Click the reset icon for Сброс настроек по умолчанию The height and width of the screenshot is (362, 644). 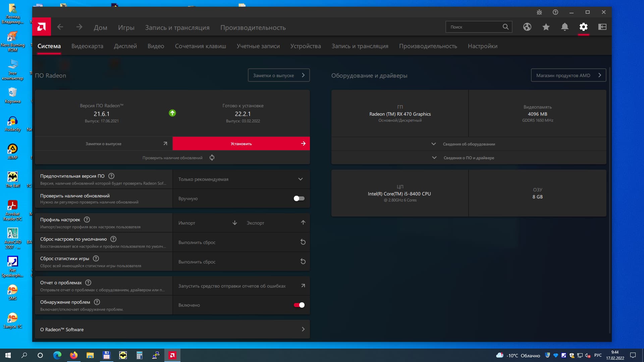tap(303, 242)
